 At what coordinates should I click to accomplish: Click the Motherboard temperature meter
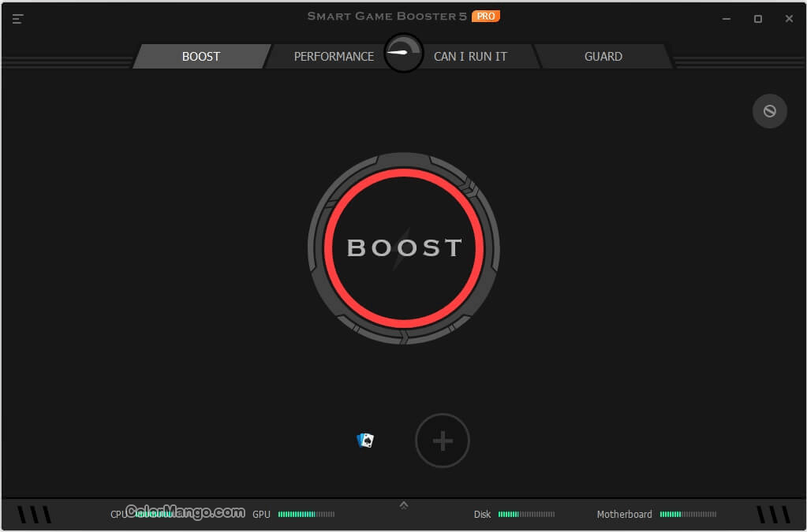click(x=688, y=514)
